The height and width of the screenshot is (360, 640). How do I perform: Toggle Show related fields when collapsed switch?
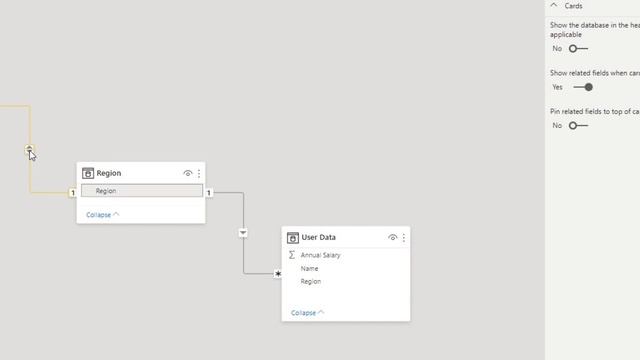583,87
